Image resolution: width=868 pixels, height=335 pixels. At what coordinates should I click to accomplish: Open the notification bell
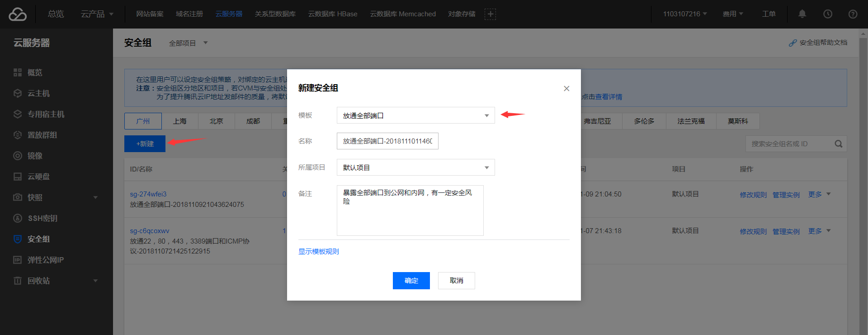tap(802, 14)
